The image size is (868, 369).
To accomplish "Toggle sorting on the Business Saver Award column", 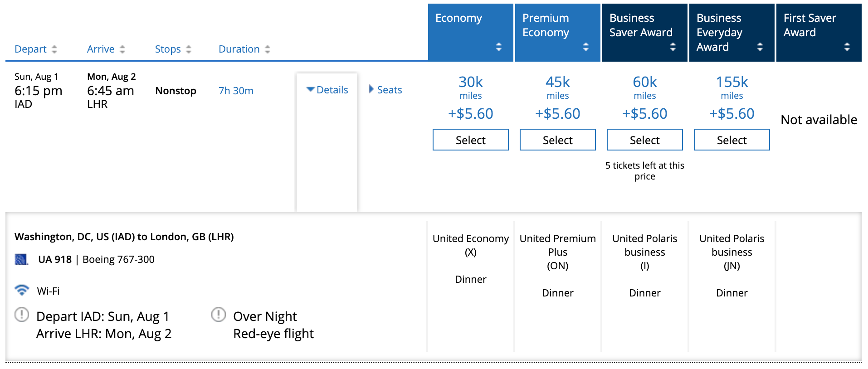I will point(673,46).
